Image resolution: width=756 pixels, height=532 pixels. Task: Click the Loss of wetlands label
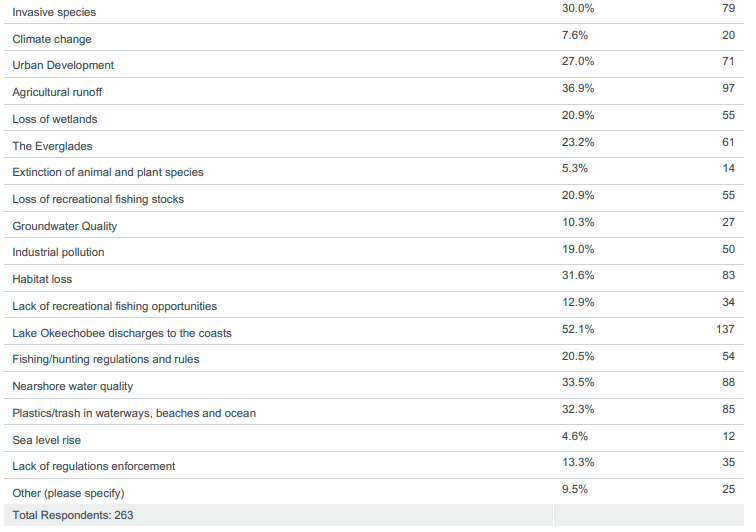[55, 119]
